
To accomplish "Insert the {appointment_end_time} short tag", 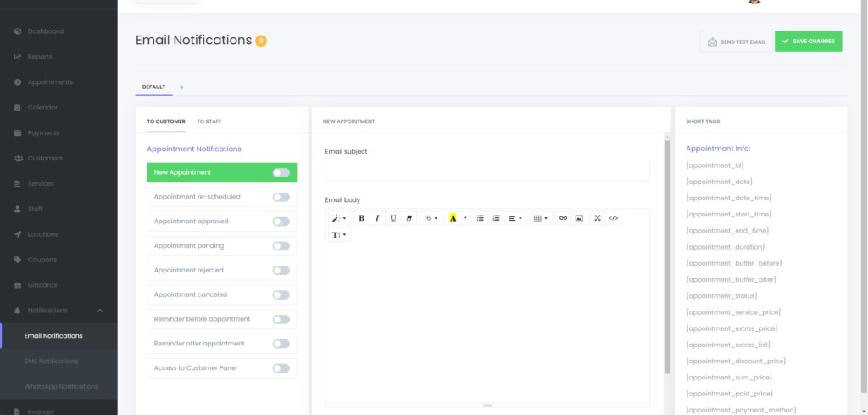I will 727,231.
